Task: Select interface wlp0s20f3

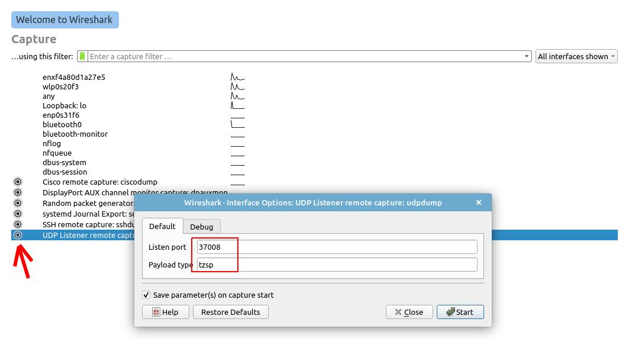Action: tap(60, 86)
